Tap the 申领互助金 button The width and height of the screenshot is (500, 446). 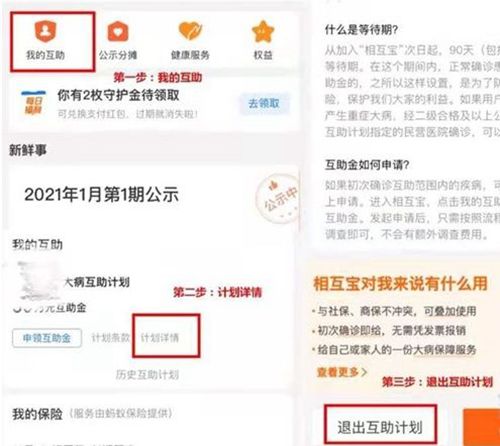47,338
